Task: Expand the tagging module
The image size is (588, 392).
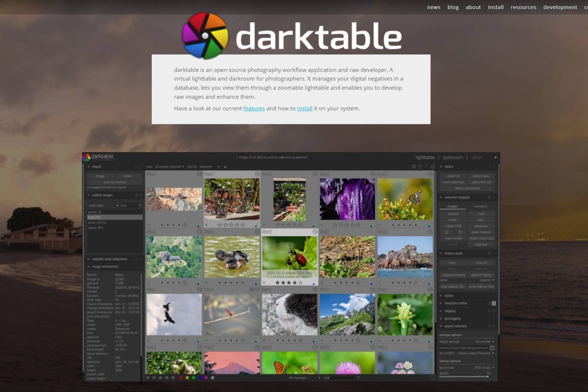Action: [x=441, y=311]
